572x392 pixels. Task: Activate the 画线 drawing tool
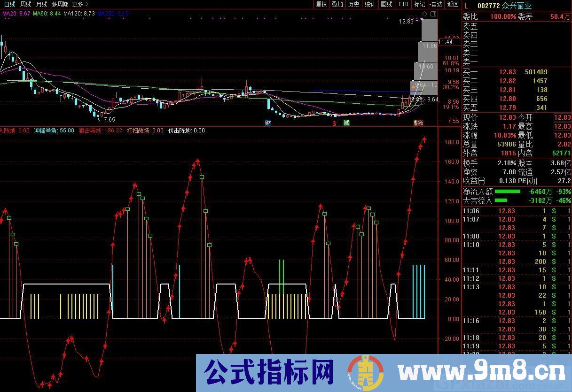pyautogui.click(x=386, y=4)
